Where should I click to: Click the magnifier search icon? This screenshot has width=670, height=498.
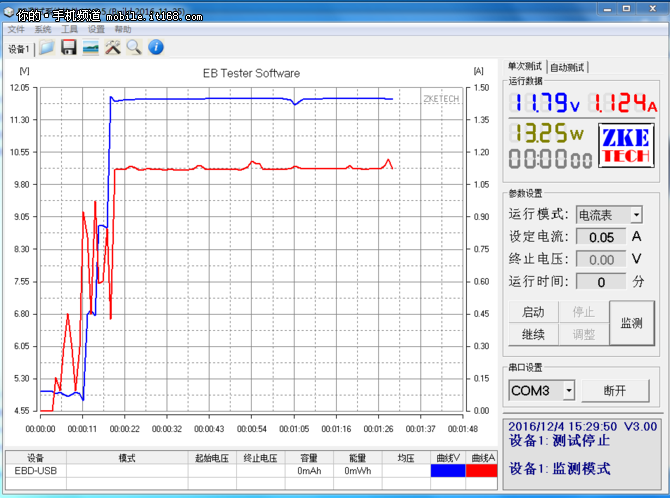(x=134, y=48)
